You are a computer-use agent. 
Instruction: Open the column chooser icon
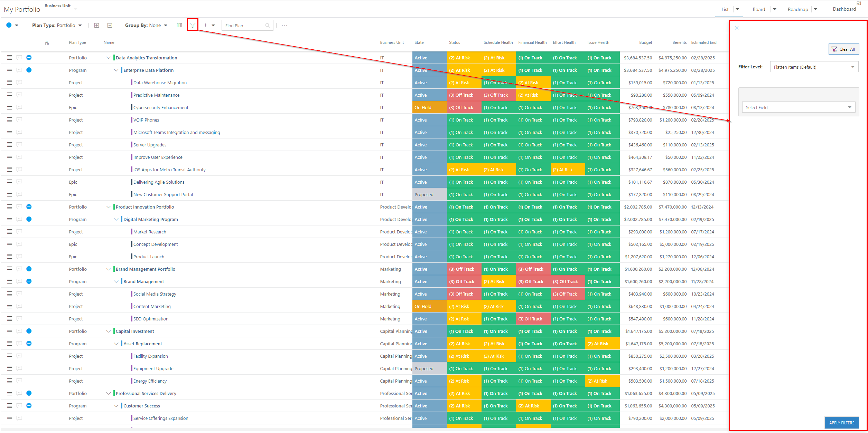(179, 25)
